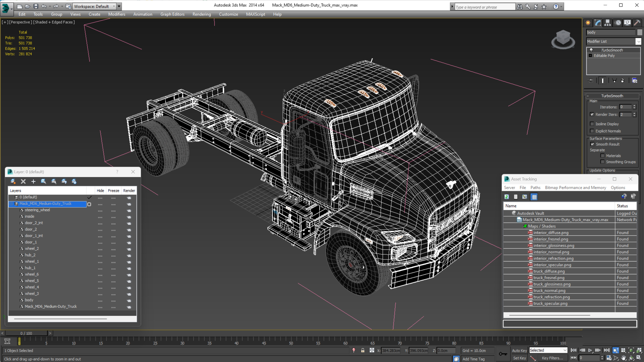The image size is (644, 362).
Task: Open the Utilities command panel tab
Action: (637, 23)
